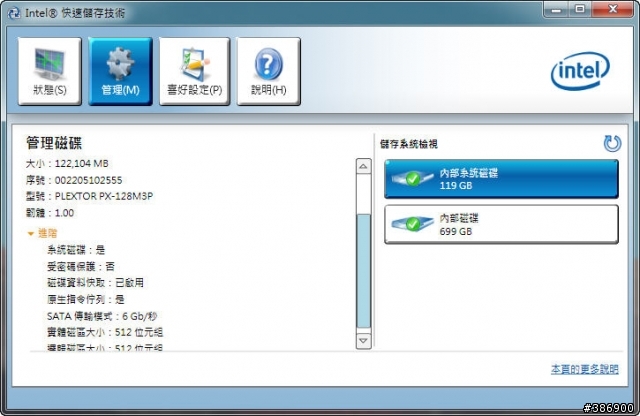Refresh the storage system view
The image size is (640, 416).
(x=612, y=143)
